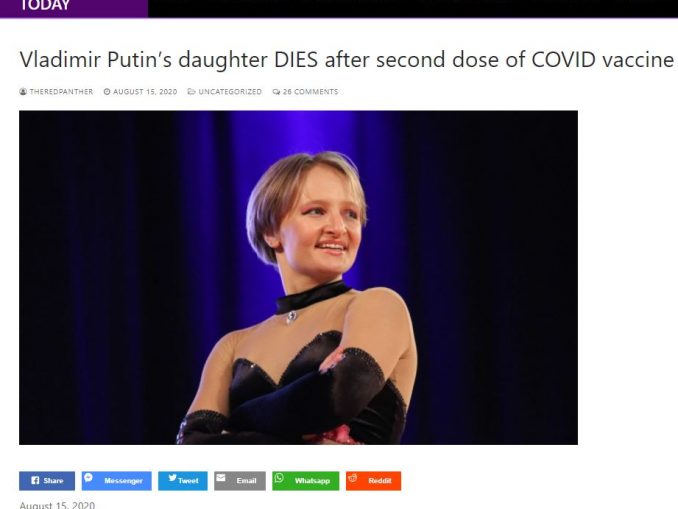Click the TODAY site logo banner
678x509 pixels.
74,8
